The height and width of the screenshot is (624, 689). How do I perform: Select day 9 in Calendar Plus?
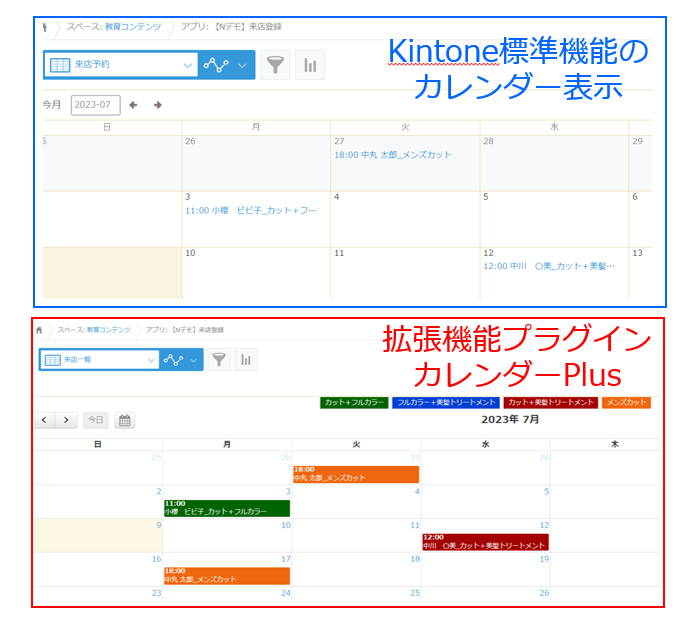click(x=159, y=525)
